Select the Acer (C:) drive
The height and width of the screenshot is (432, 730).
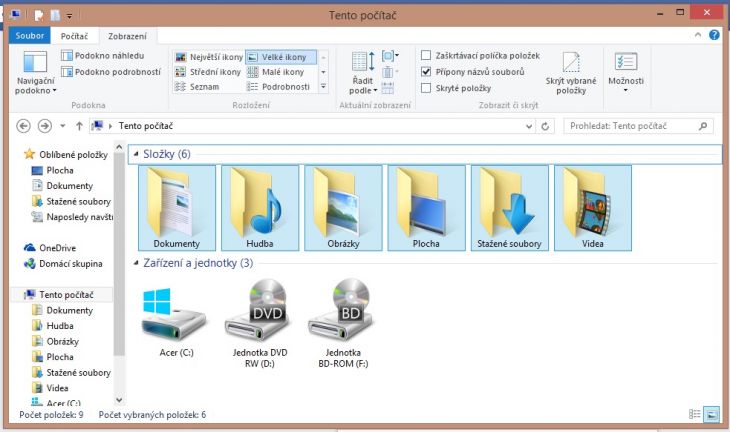176,321
